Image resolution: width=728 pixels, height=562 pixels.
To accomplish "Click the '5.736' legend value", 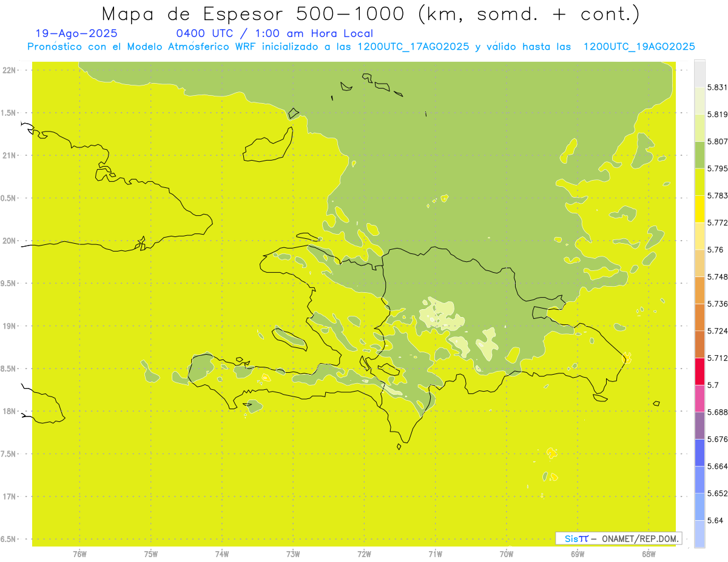I will (717, 304).
